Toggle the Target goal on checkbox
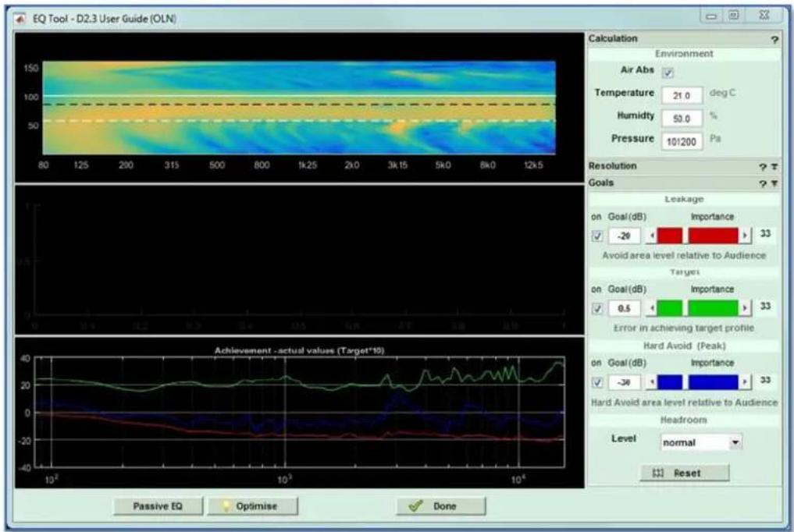Screen dimensions: 794x532 [x=597, y=308]
